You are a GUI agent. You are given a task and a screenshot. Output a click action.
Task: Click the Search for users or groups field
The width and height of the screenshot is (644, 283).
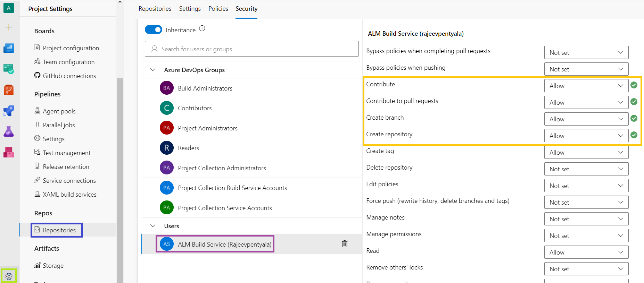pos(251,49)
